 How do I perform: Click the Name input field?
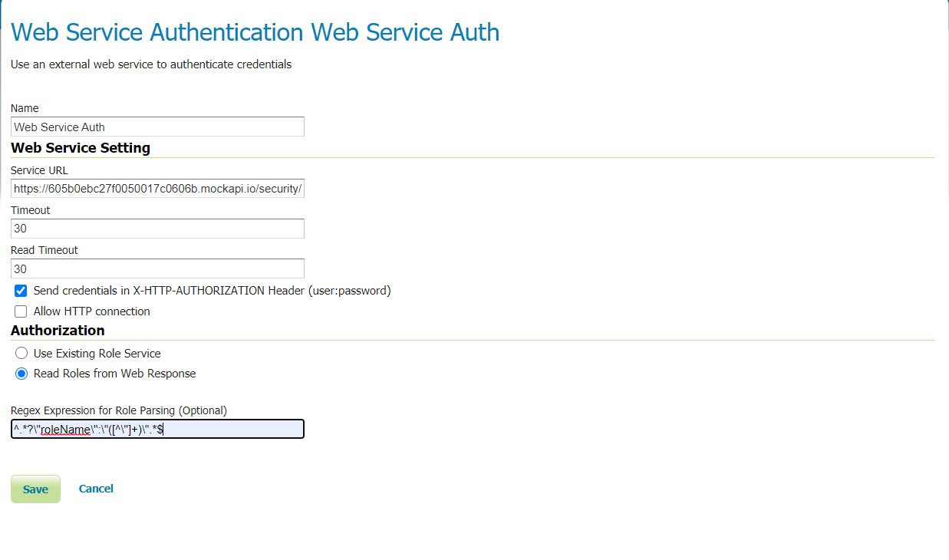click(x=157, y=127)
